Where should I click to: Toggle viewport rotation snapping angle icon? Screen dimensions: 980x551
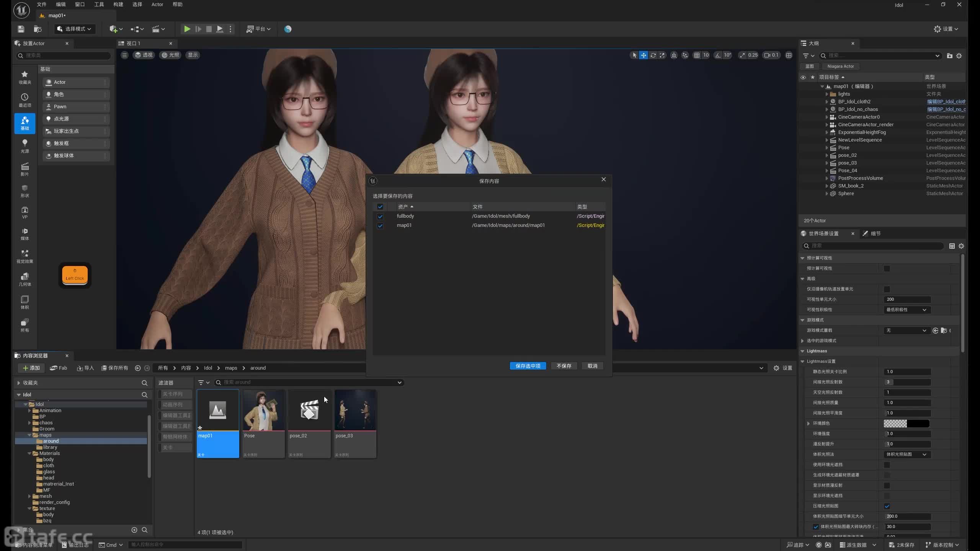pyautogui.click(x=718, y=55)
